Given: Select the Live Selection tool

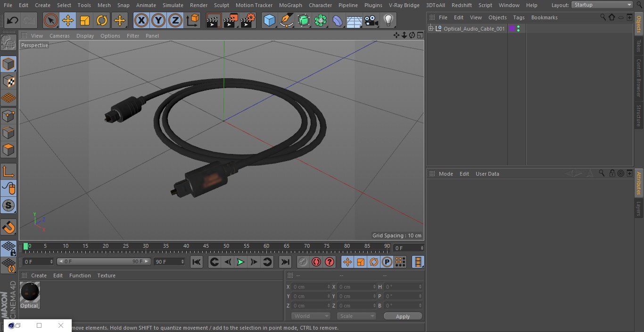Looking at the screenshot, I should coord(50,20).
